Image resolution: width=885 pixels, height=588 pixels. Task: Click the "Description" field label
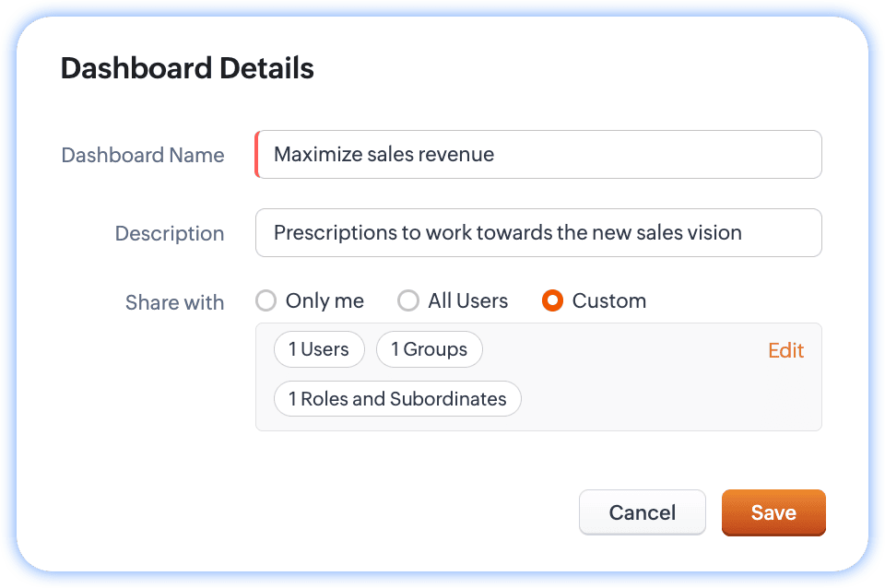[x=170, y=234]
